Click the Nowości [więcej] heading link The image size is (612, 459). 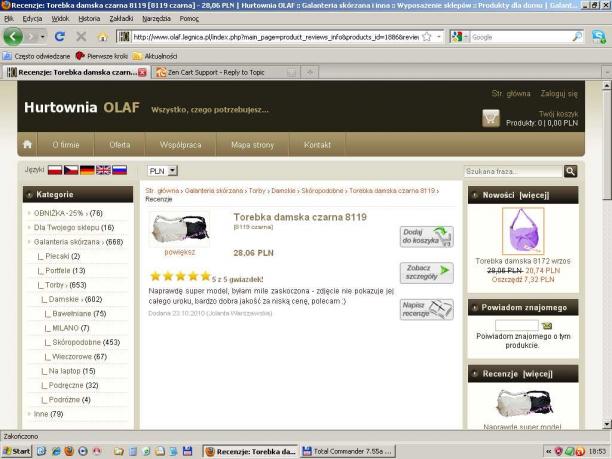click(x=516, y=195)
